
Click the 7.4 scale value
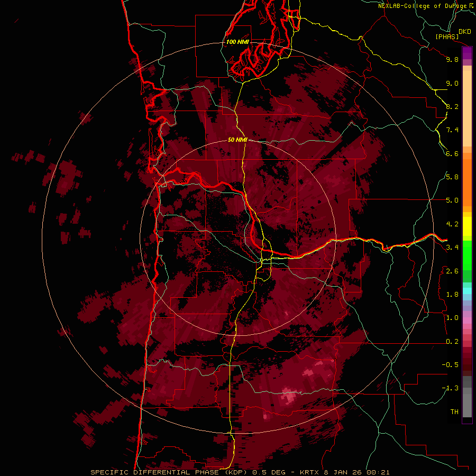tap(452, 130)
